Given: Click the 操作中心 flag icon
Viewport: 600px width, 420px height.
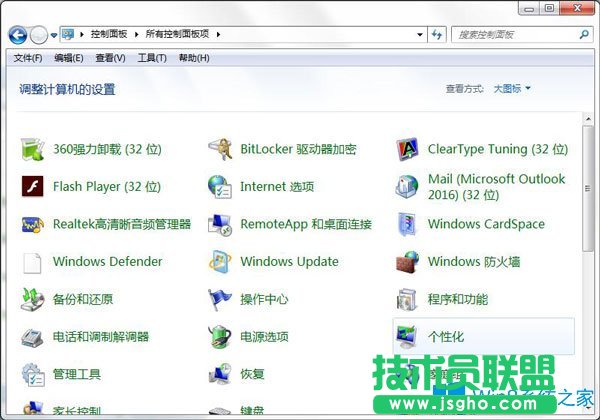Looking at the screenshot, I should pos(220,300).
